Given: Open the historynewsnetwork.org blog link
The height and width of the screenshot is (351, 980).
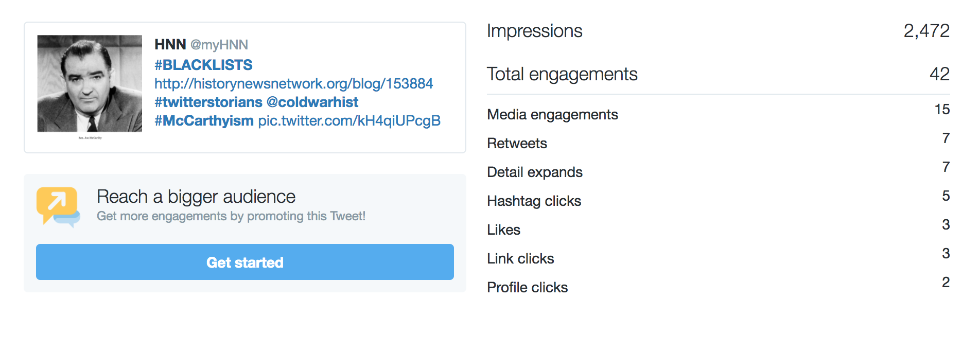Looking at the screenshot, I should point(293,83).
